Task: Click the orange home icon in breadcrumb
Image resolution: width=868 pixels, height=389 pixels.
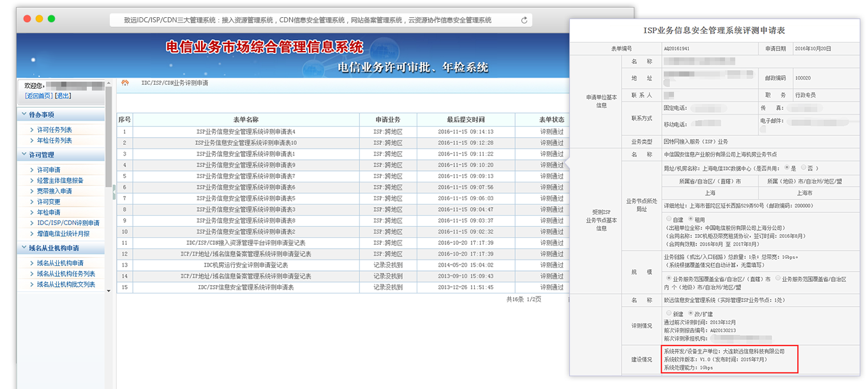Action: click(125, 83)
